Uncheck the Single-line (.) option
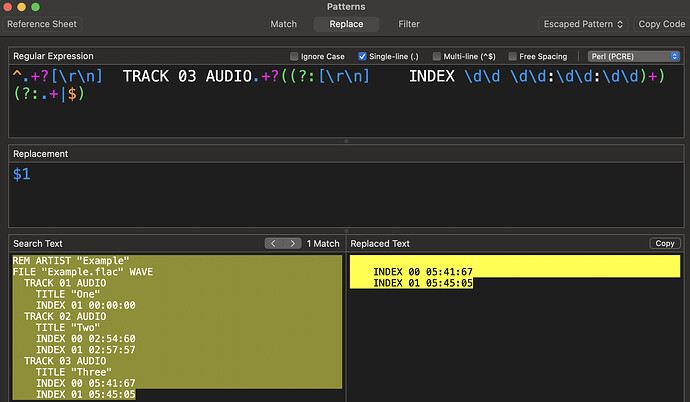The image size is (690, 402). coord(362,56)
